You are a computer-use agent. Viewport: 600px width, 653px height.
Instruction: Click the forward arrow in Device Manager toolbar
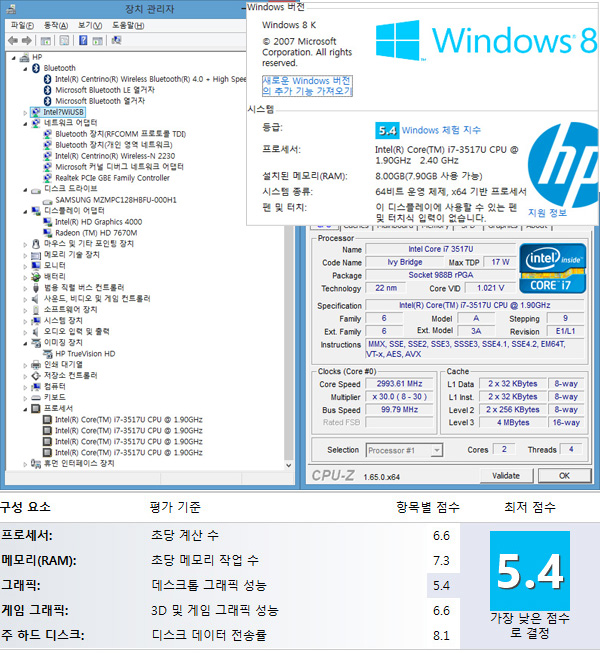point(27,40)
